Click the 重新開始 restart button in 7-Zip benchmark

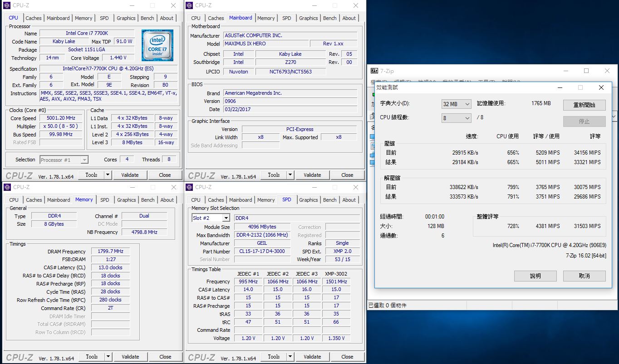point(585,105)
